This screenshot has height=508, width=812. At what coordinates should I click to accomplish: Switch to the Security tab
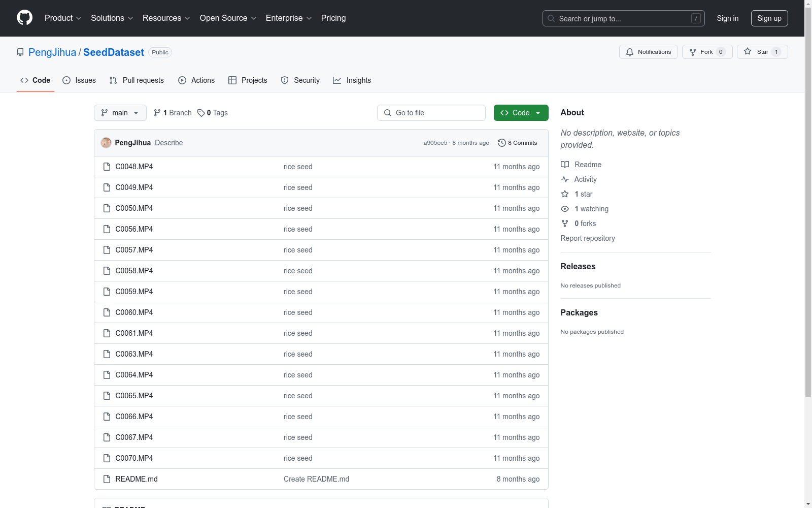click(x=300, y=80)
